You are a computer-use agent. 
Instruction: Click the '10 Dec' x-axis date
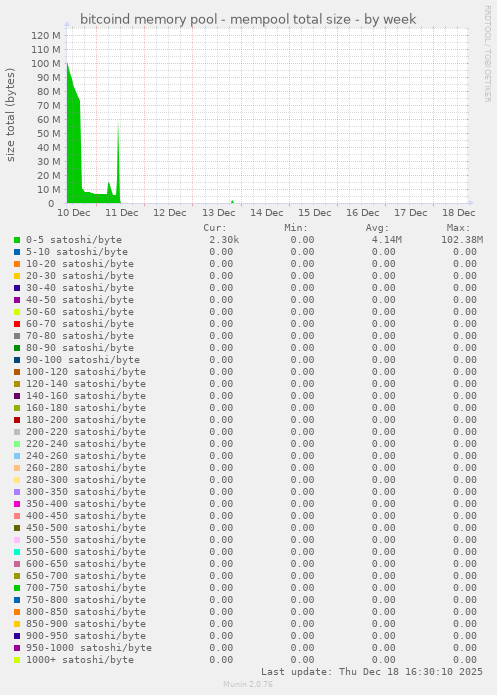(74, 213)
